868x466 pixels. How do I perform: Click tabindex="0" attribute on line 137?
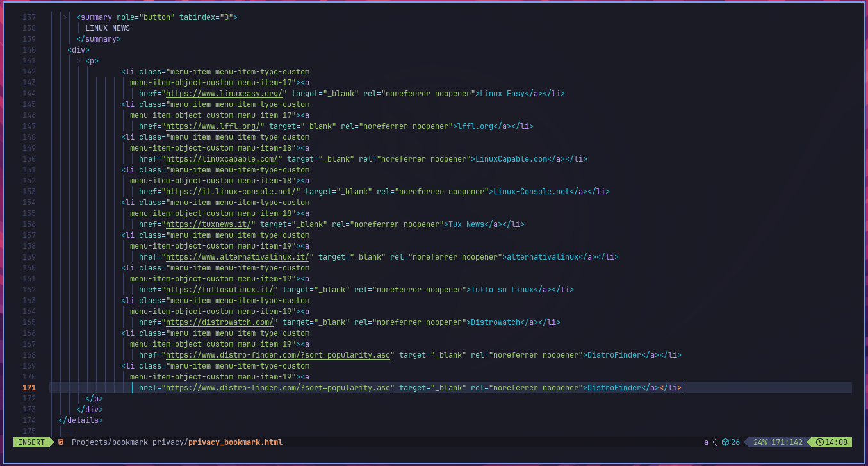[x=206, y=17]
